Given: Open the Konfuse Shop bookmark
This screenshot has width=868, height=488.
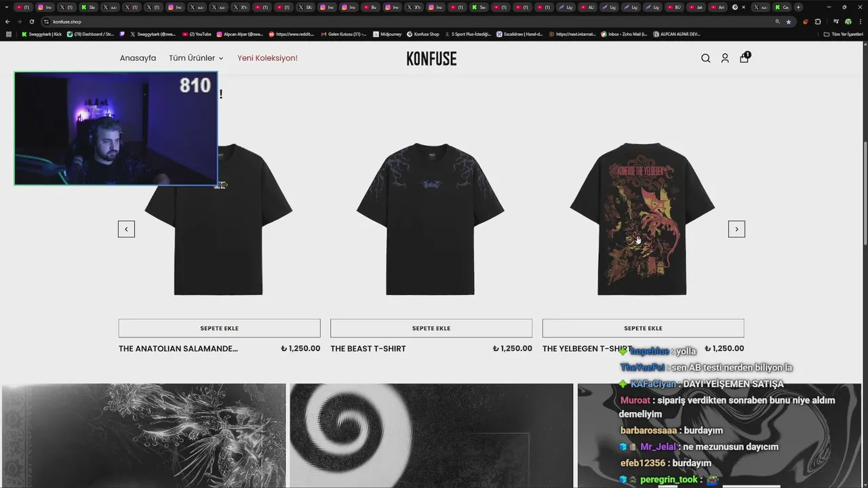Looking at the screenshot, I should point(423,34).
